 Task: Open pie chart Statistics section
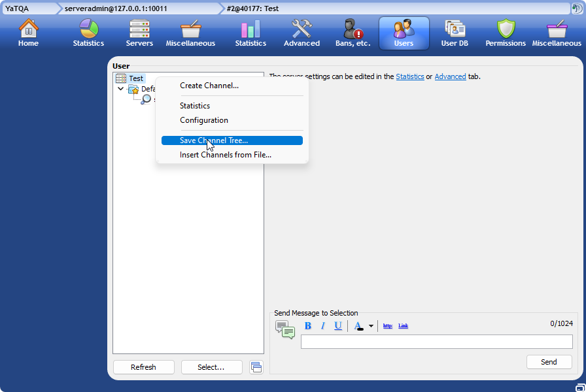tap(88, 33)
